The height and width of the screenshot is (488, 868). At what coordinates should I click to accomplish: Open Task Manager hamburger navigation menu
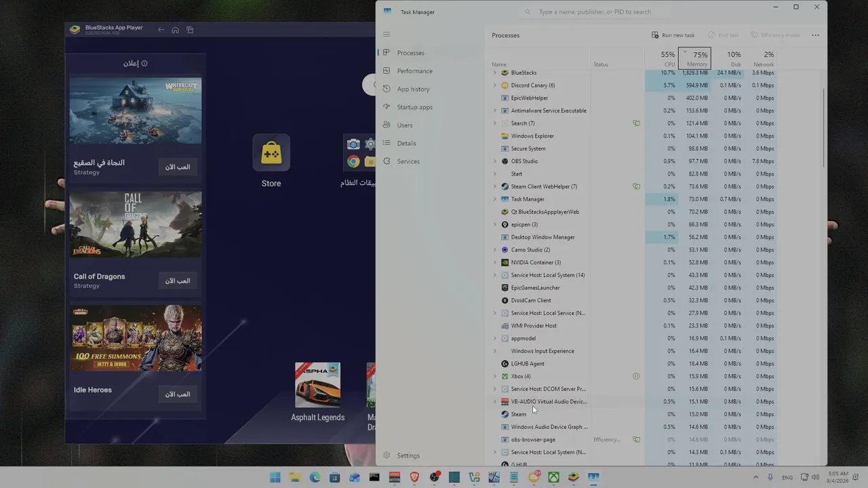click(387, 35)
